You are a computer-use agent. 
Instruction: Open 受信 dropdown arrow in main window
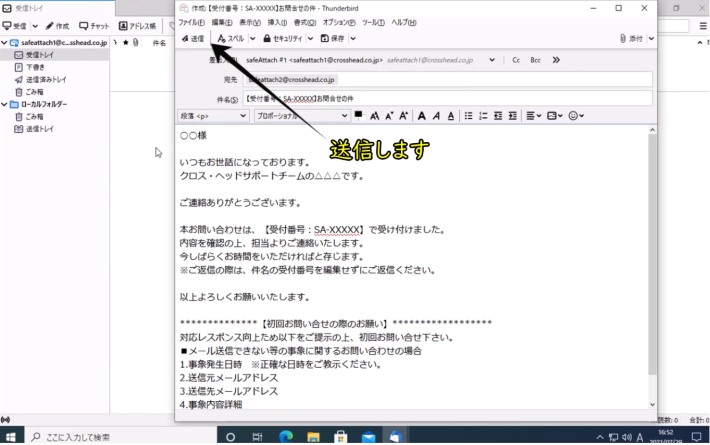35,26
